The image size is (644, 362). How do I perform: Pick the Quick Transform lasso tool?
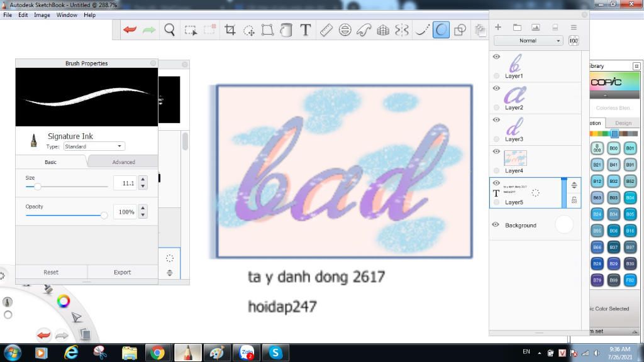[x=248, y=30]
